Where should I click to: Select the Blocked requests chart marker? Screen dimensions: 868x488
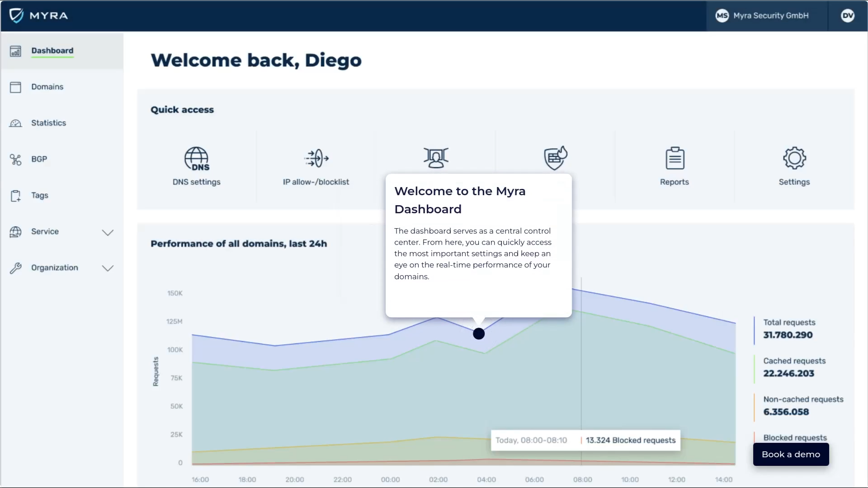(x=585, y=440)
